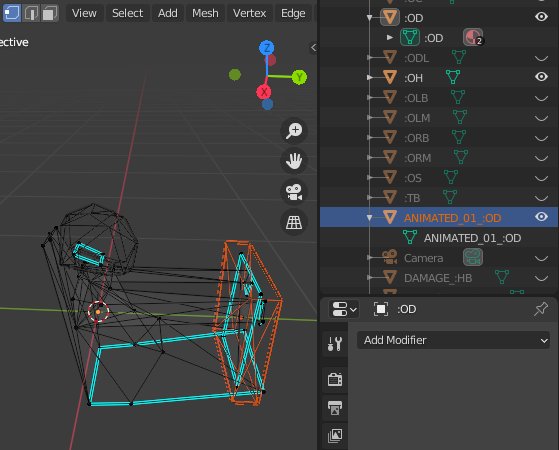The height and width of the screenshot is (450, 559).
Task: Open the Render properties tab
Action: [x=335, y=379]
